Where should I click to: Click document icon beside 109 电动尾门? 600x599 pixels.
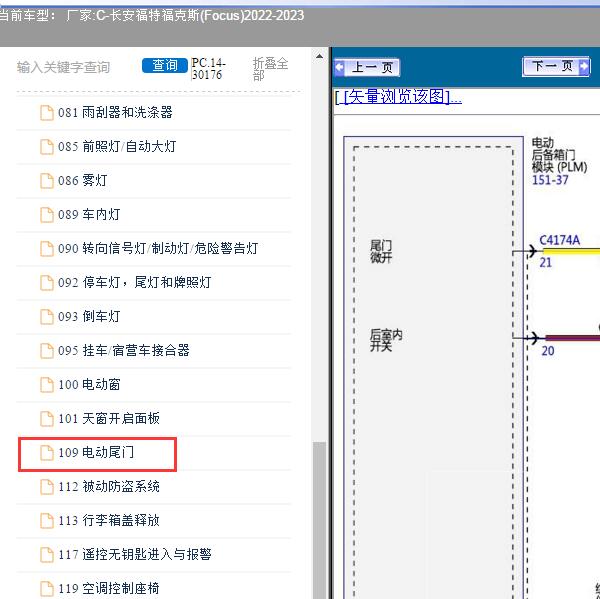(x=47, y=453)
